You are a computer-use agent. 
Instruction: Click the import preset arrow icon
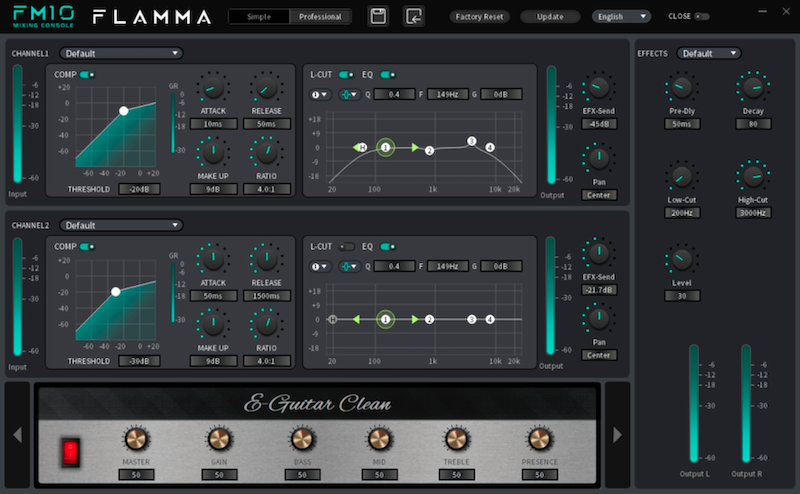pos(413,16)
